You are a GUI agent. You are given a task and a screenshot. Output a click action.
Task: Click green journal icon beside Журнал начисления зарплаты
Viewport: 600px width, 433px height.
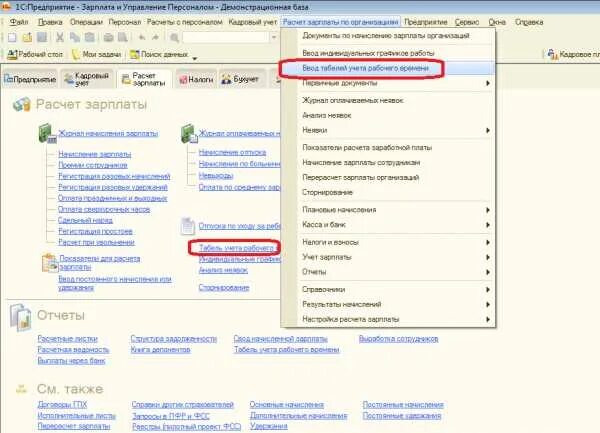47,133
